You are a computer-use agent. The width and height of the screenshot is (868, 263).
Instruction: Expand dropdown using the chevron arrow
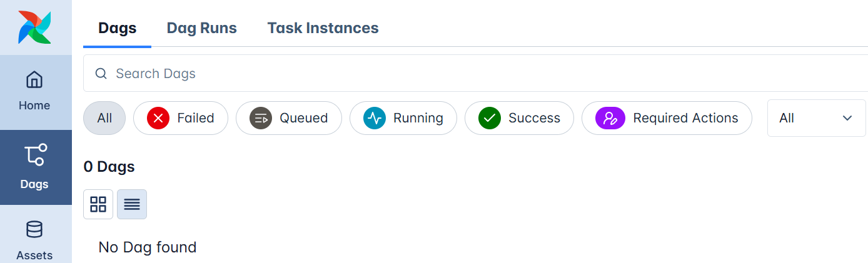pyautogui.click(x=848, y=118)
